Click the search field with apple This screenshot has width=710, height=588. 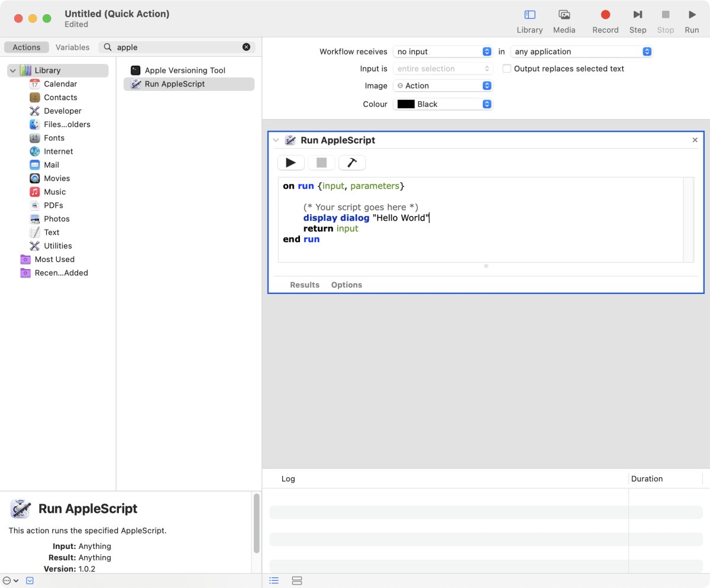177,47
